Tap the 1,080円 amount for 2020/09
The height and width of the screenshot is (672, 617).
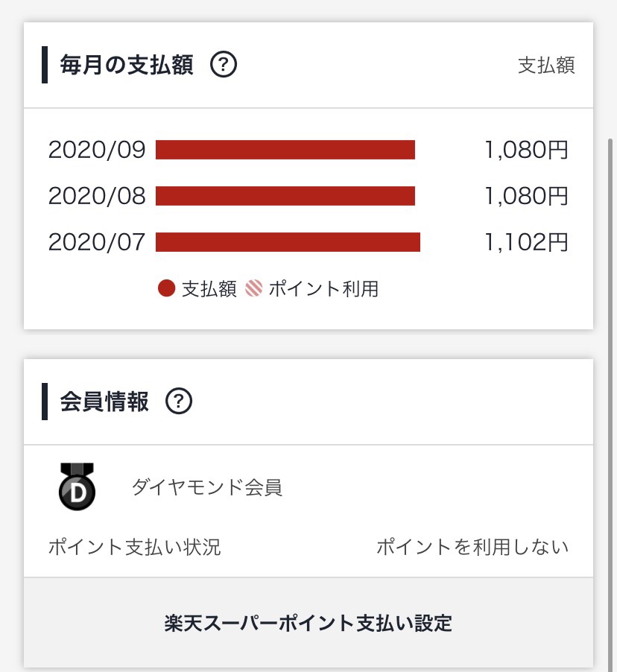526,150
